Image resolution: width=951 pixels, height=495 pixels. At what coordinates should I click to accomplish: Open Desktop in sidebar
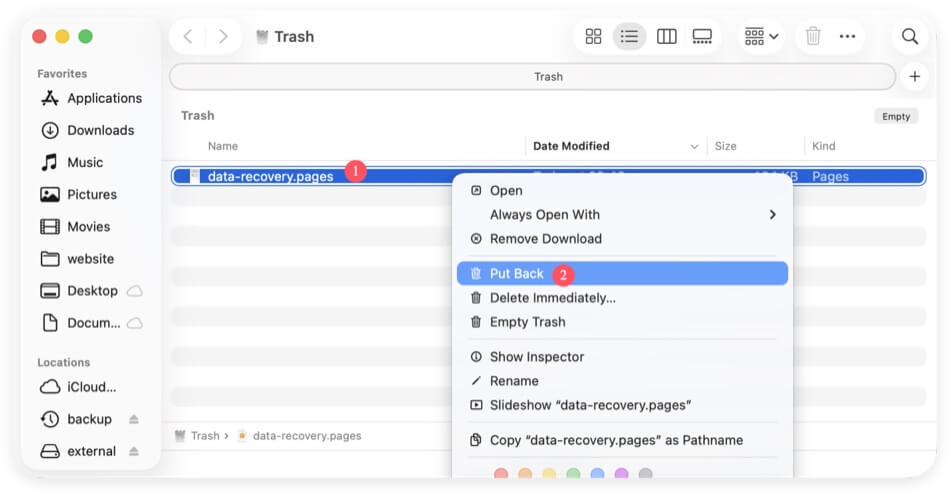click(x=79, y=291)
